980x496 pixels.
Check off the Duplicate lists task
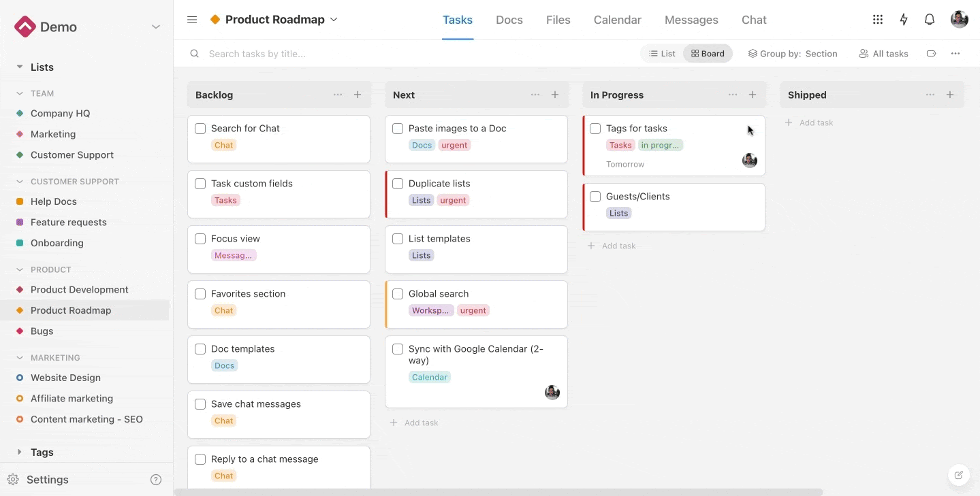point(398,183)
